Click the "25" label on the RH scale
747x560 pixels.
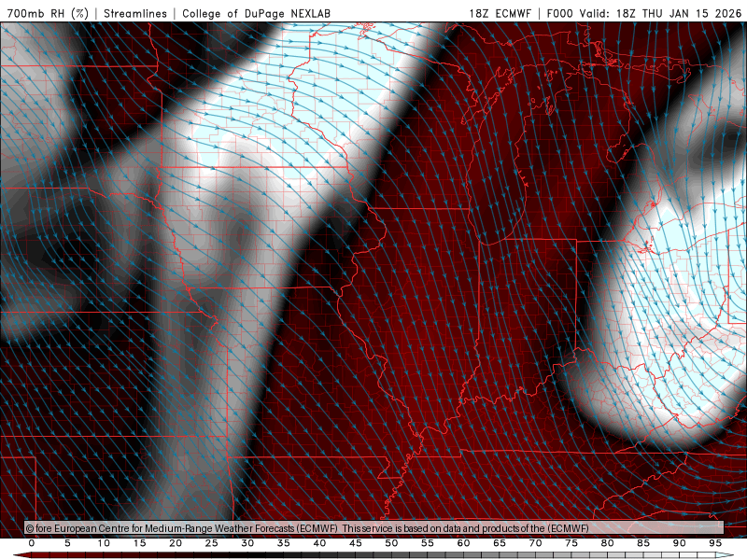212,543
